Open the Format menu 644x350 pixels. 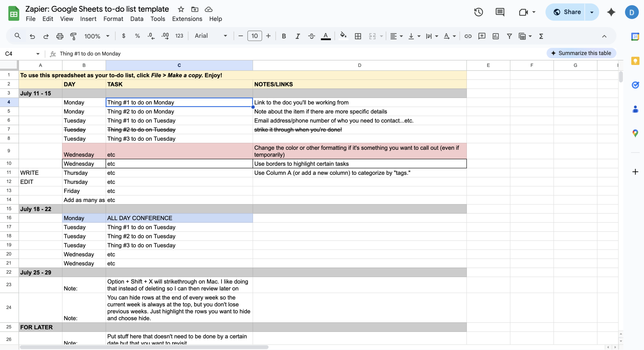click(x=113, y=19)
